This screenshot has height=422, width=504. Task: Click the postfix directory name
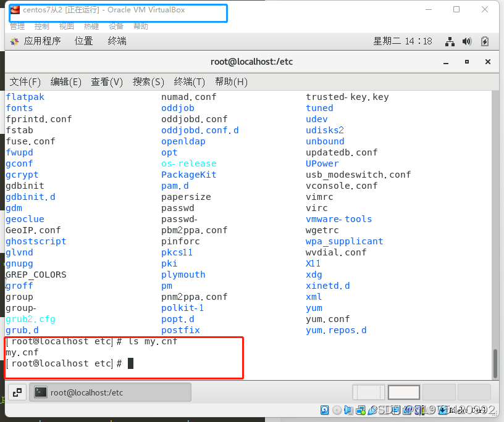pos(180,330)
